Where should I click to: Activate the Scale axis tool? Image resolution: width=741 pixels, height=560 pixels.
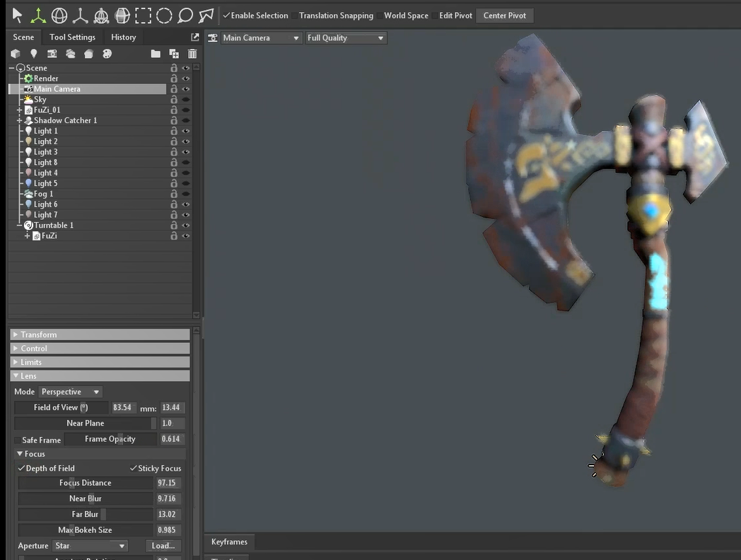tap(80, 16)
